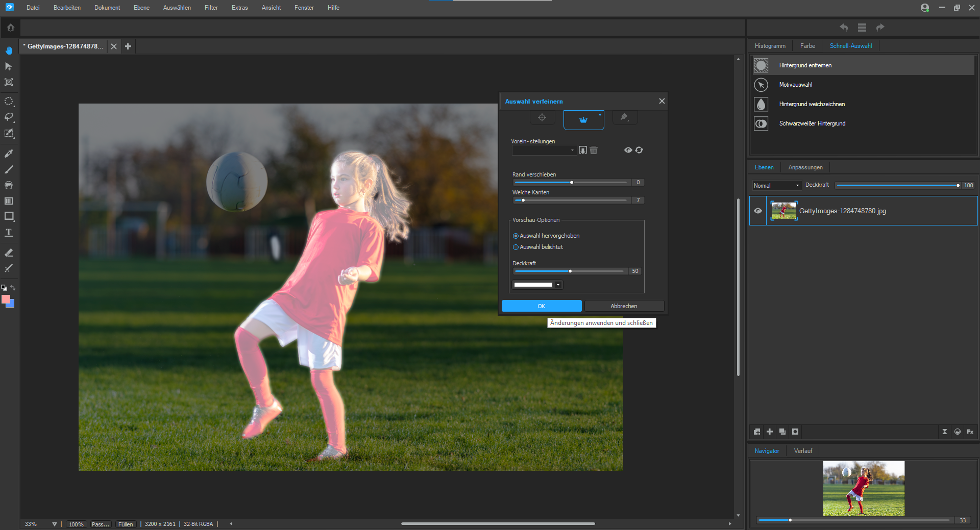Click the Fx layer effects icon
980x530 pixels.
point(970,432)
